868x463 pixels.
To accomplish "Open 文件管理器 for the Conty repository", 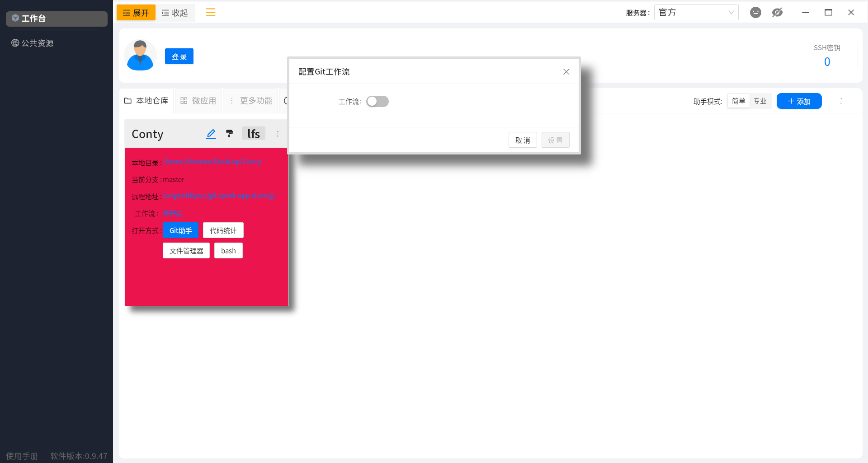I will (186, 251).
